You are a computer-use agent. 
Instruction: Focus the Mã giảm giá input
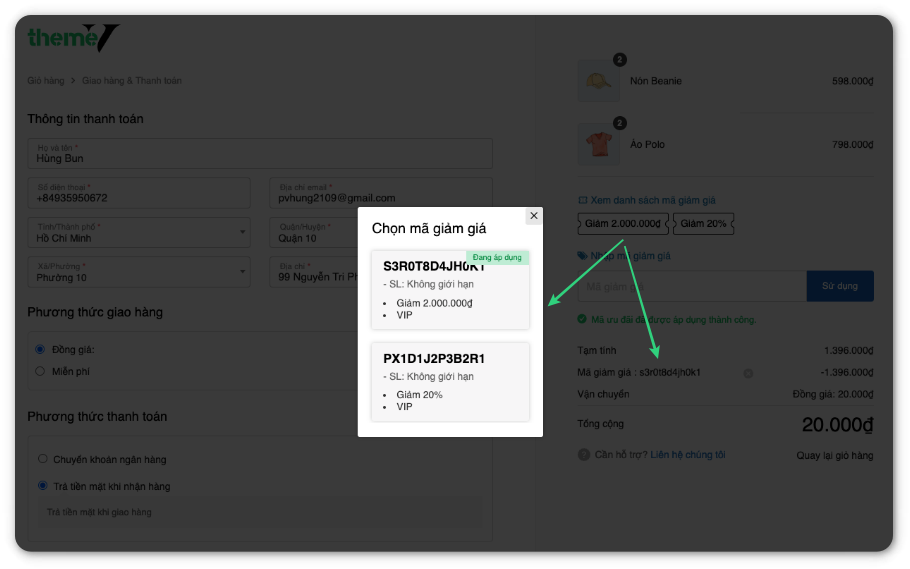(692, 286)
